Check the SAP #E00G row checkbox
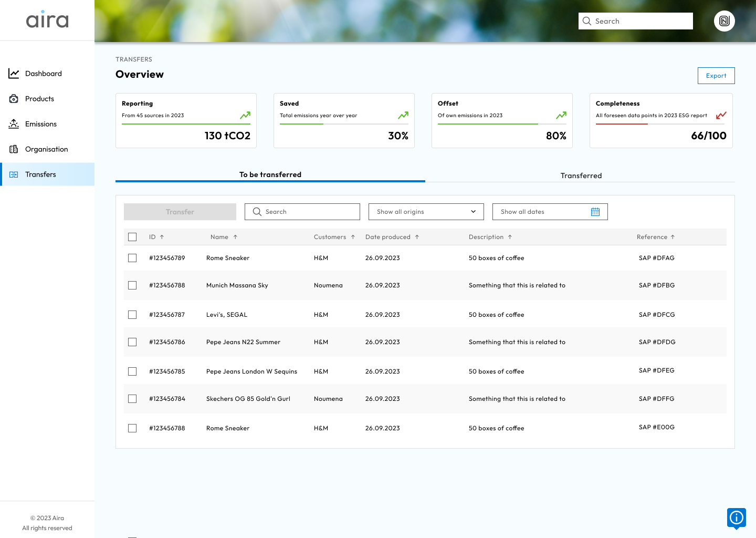756x538 pixels. point(132,428)
